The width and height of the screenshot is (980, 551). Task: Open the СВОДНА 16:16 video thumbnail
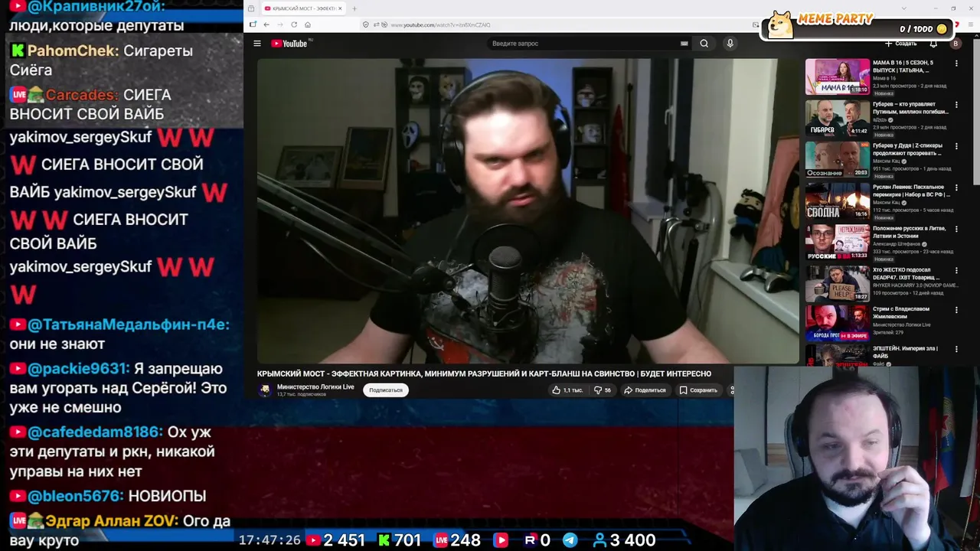[837, 201]
